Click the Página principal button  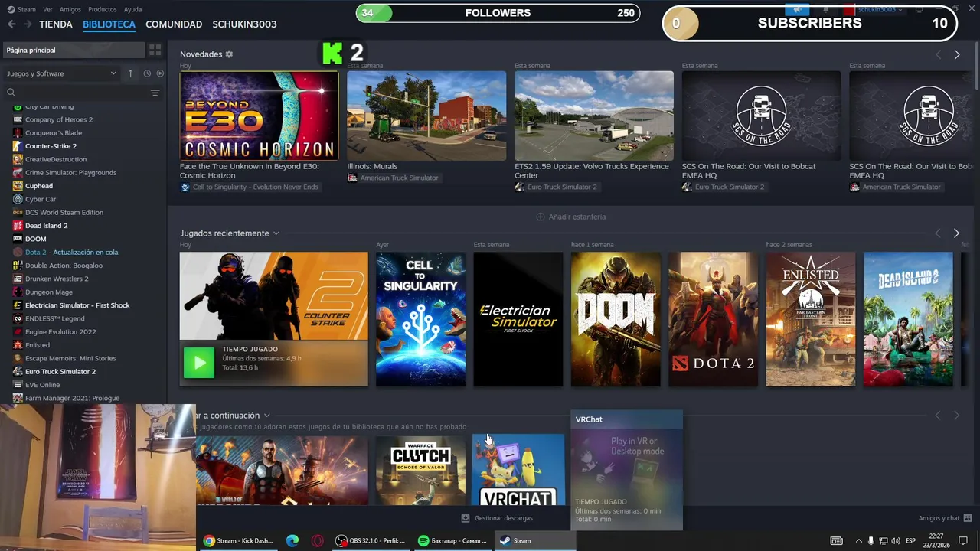click(73, 50)
